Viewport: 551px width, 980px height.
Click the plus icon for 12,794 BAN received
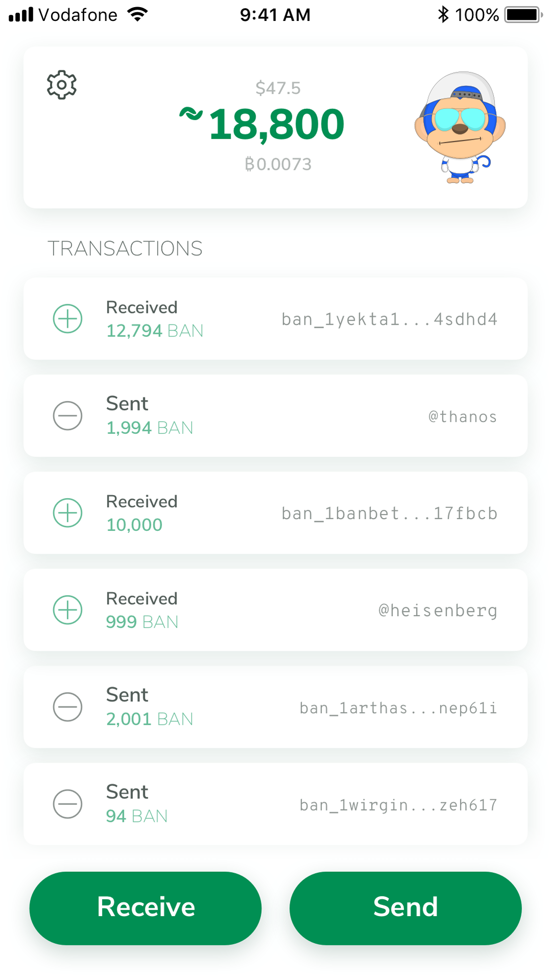(68, 319)
